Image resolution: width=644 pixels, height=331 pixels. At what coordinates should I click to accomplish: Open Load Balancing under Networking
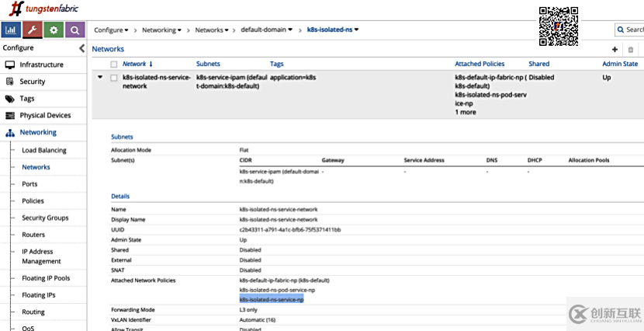point(44,151)
